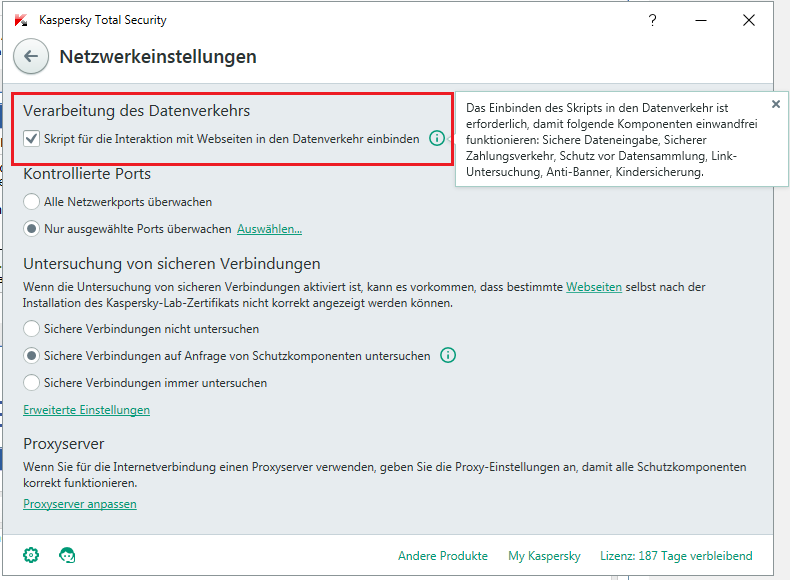This screenshot has width=790, height=580.
Task: Open My Kaspersky link
Action: click(544, 556)
